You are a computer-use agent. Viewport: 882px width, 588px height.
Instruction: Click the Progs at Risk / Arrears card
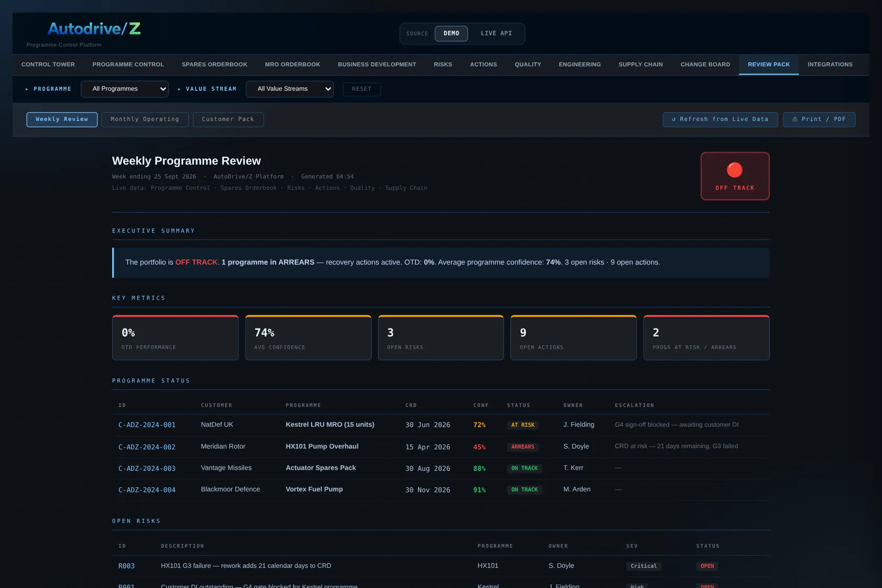(x=707, y=338)
